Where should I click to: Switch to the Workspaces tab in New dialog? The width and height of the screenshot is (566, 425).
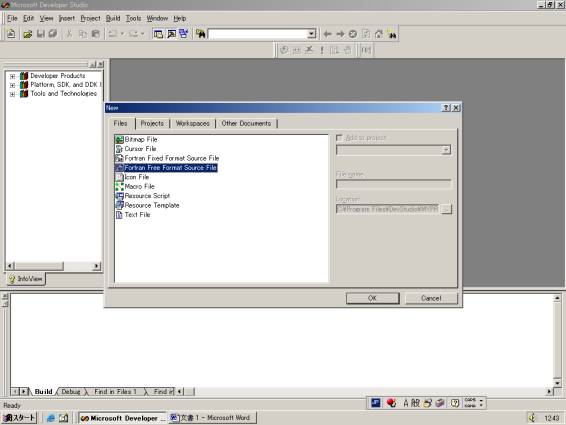pos(192,123)
